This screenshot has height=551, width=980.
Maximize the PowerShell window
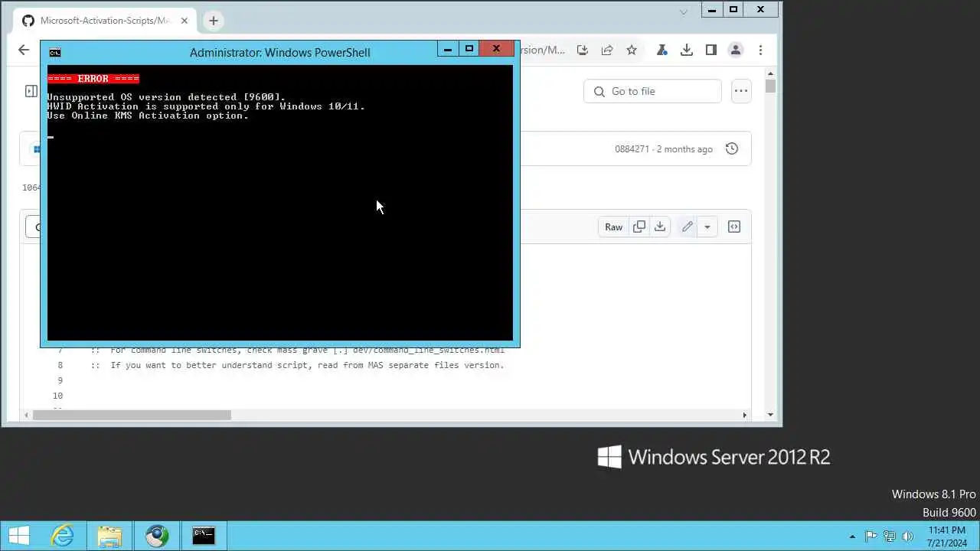pos(469,49)
